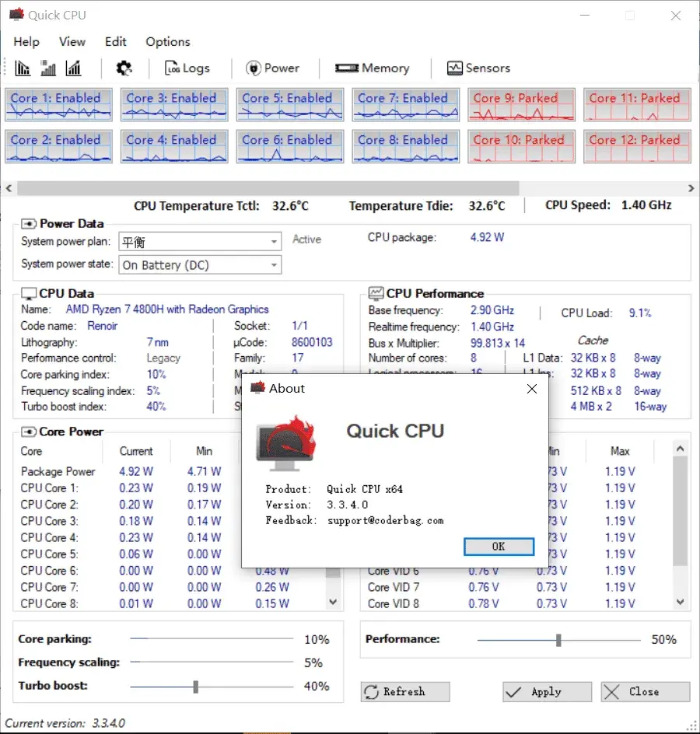700x734 pixels.
Task: Open the third chart view icon in toolbar
Action: tap(73, 68)
